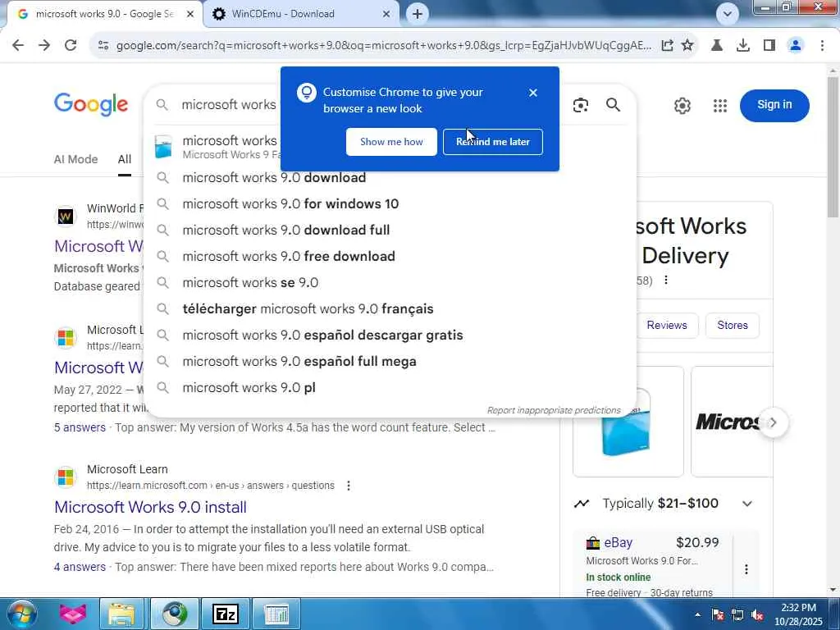Choose suggestion microsoft works 9.0 download
The height and width of the screenshot is (630, 840).
390,177
